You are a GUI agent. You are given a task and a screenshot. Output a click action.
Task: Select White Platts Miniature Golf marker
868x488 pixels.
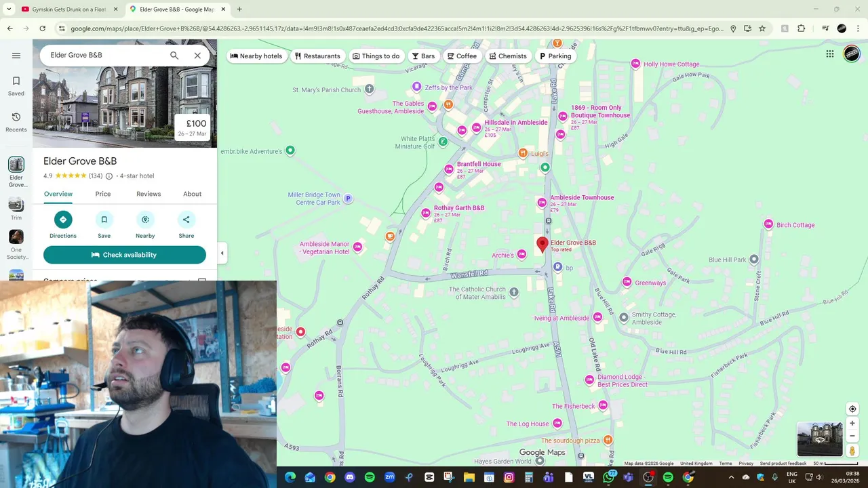click(443, 142)
